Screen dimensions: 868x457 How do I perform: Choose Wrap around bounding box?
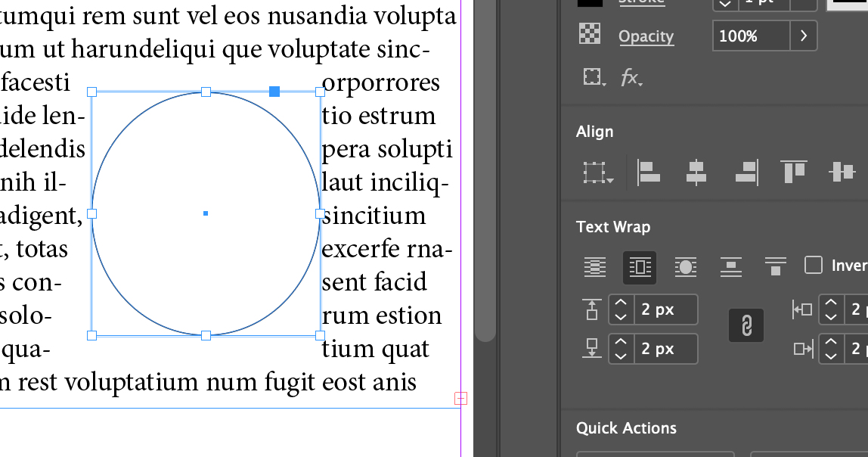(x=640, y=267)
